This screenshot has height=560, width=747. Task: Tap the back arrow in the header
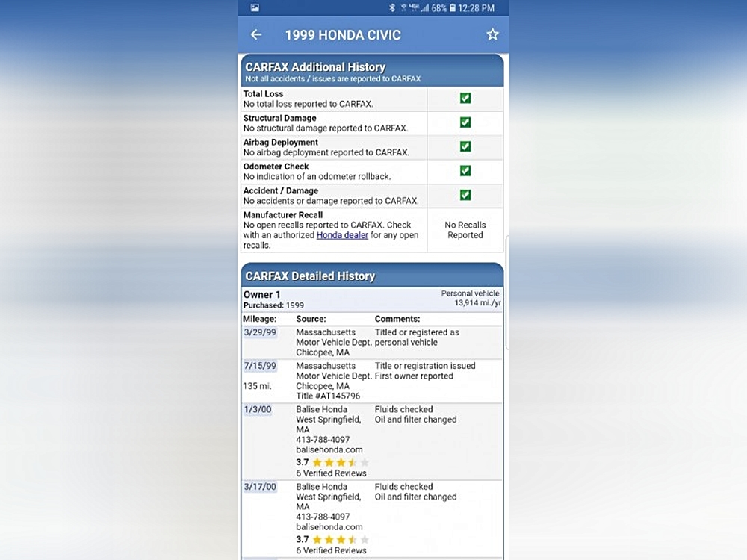(x=256, y=34)
